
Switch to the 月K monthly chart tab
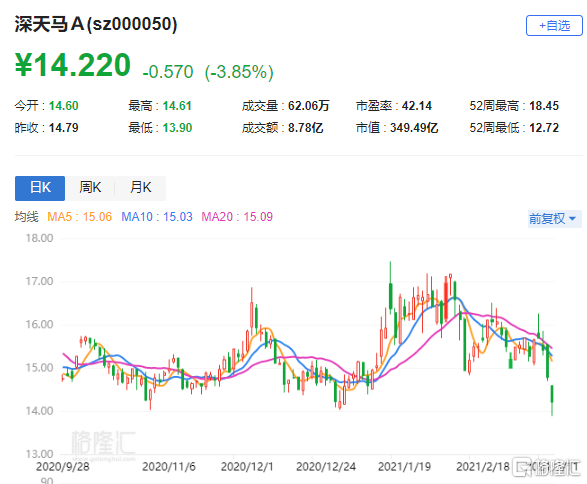140,188
